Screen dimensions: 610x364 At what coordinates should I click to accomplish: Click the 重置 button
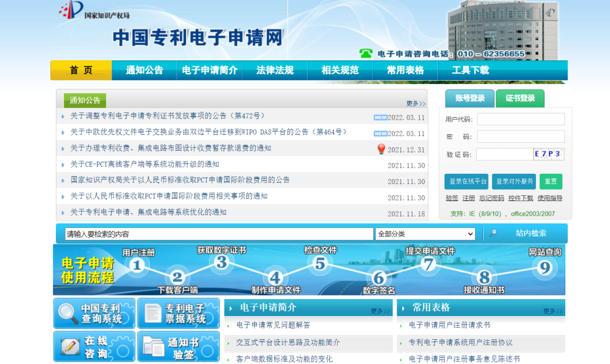pyautogui.click(x=551, y=182)
